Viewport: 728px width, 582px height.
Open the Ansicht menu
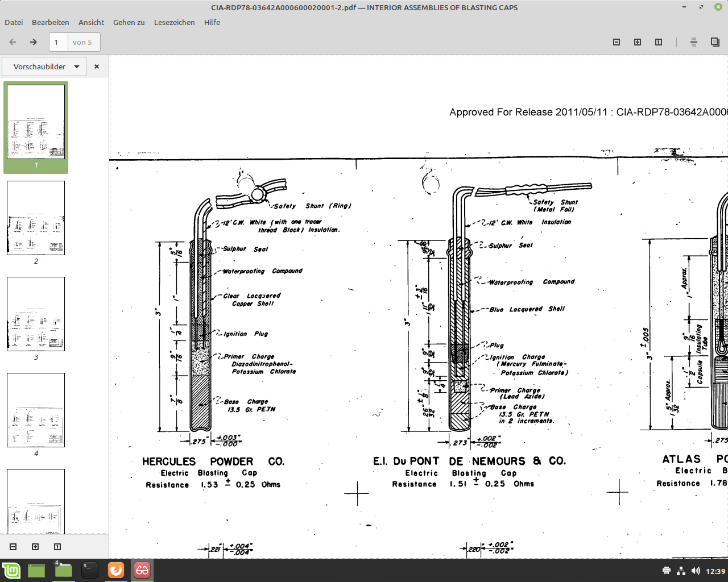tap(91, 22)
